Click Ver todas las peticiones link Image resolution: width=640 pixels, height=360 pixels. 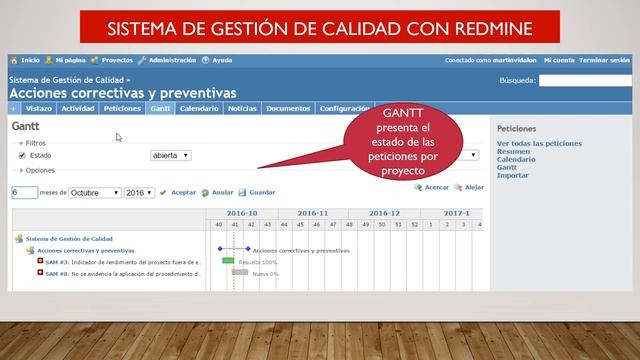click(x=539, y=144)
